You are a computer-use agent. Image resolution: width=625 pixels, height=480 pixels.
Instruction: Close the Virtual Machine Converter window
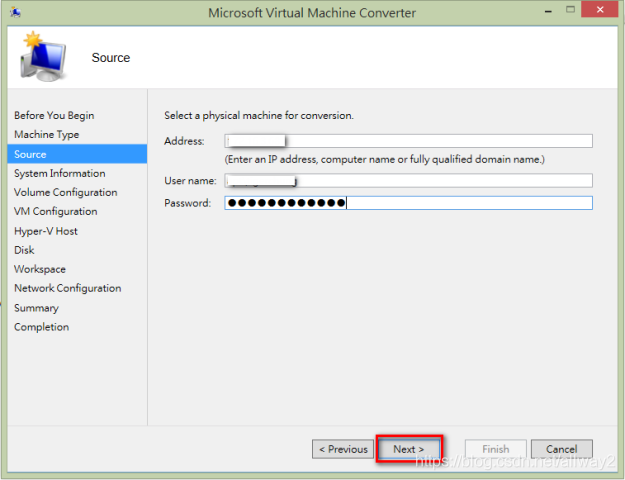tap(600, 10)
